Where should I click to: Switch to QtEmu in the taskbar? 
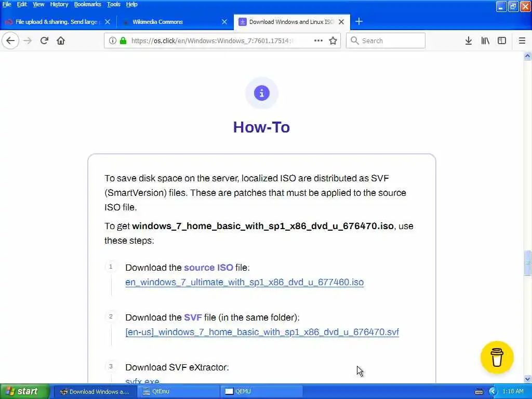click(x=179, y=392)
